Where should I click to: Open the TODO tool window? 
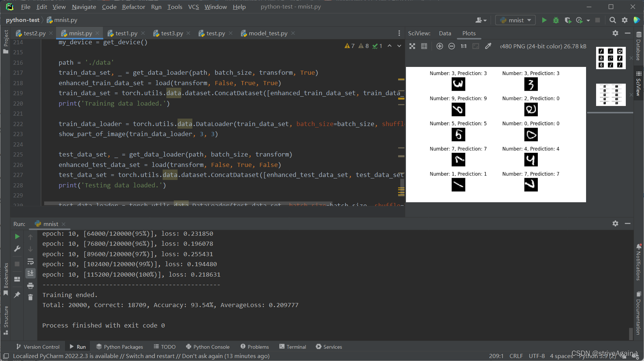pyautogui.click(x=165, y=347)
